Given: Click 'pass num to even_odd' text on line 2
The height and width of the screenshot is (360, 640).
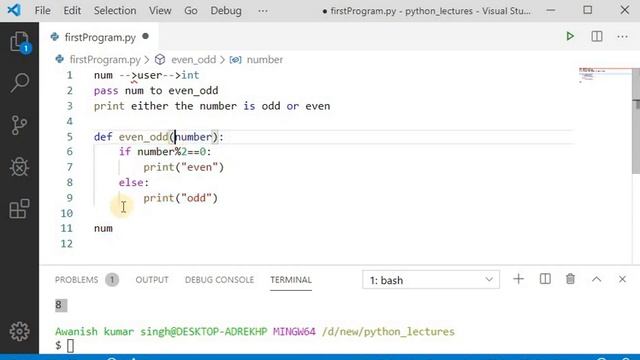Looking at the screenshot, I should (x=156, y=91).
